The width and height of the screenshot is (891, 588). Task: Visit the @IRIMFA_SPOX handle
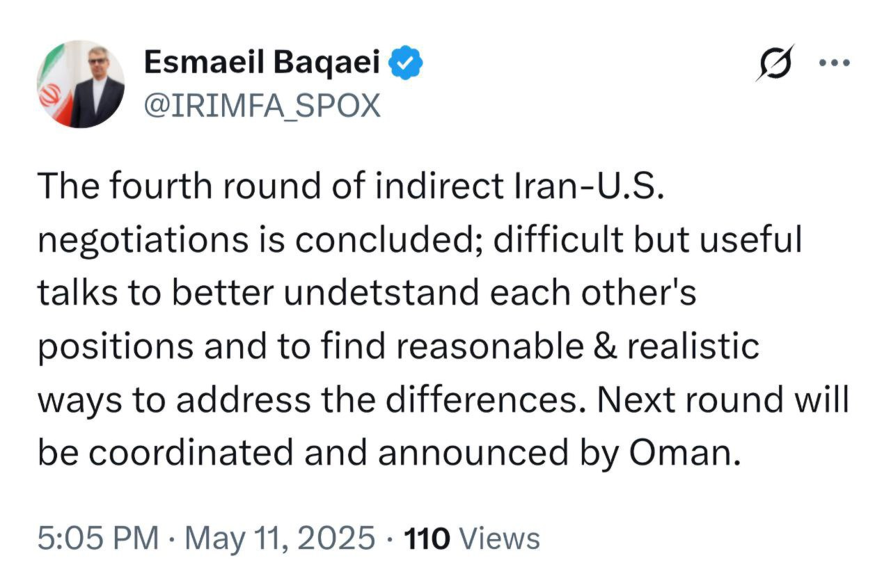point(262,106)
